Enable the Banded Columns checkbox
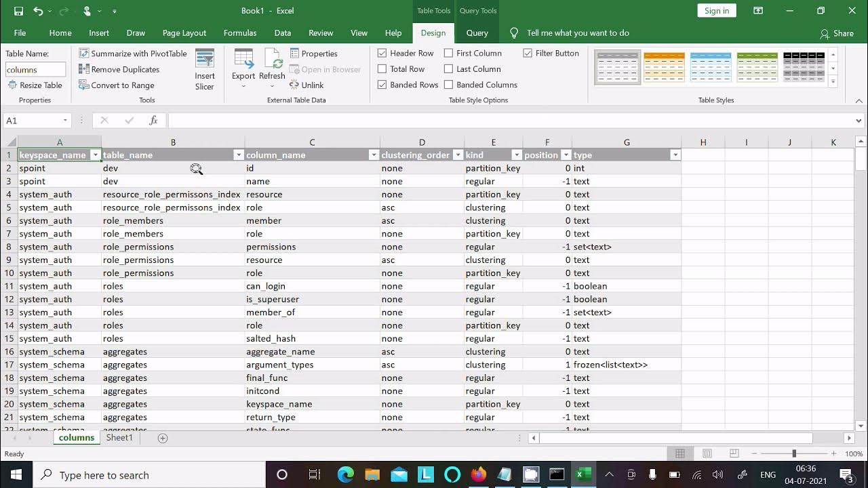 (x=448, y=85)
